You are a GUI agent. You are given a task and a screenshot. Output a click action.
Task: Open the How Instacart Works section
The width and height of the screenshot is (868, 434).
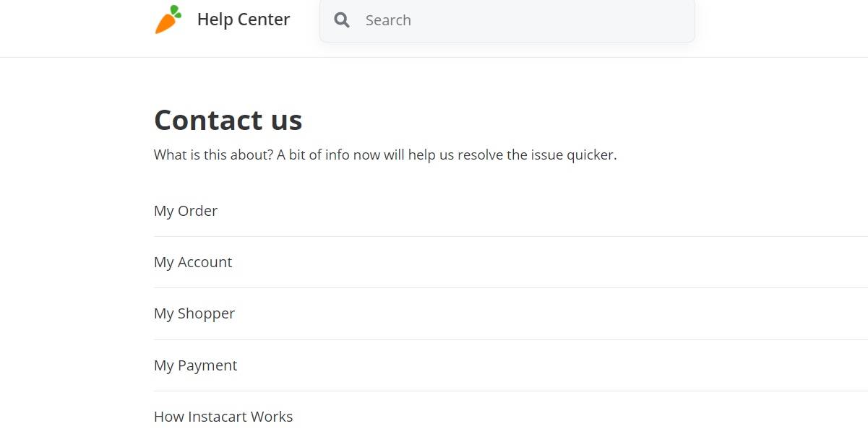click(223, 417)
